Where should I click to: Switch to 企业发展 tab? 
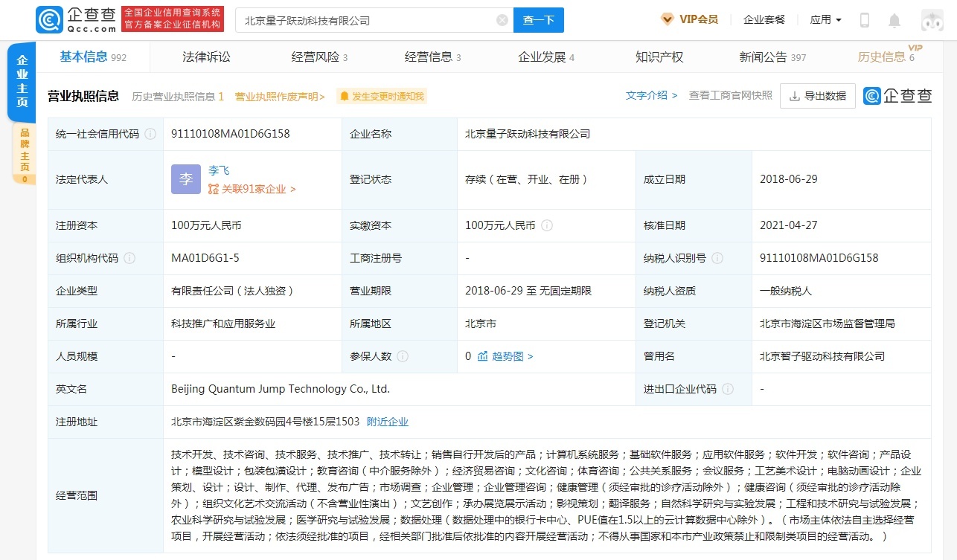[546, 57]
